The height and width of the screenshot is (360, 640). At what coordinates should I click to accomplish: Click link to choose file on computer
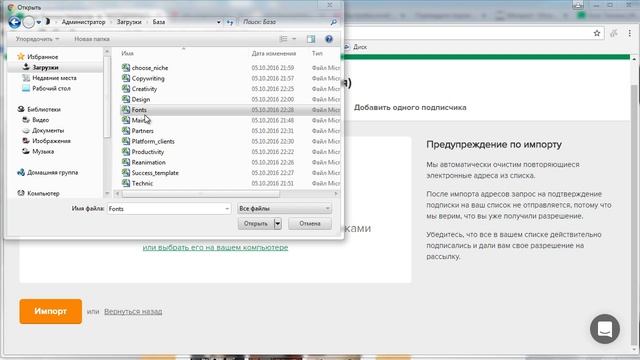tap(215, 247)
